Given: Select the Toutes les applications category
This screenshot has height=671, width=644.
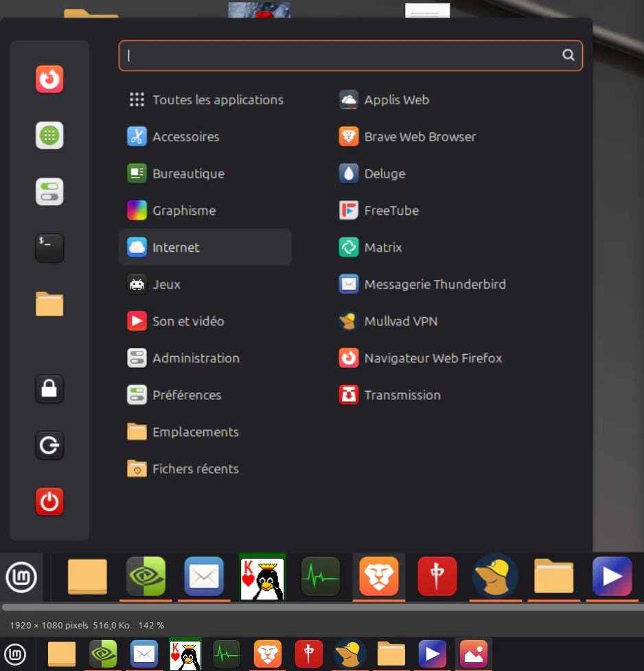Looking at the screenshot, I should 205,99.
